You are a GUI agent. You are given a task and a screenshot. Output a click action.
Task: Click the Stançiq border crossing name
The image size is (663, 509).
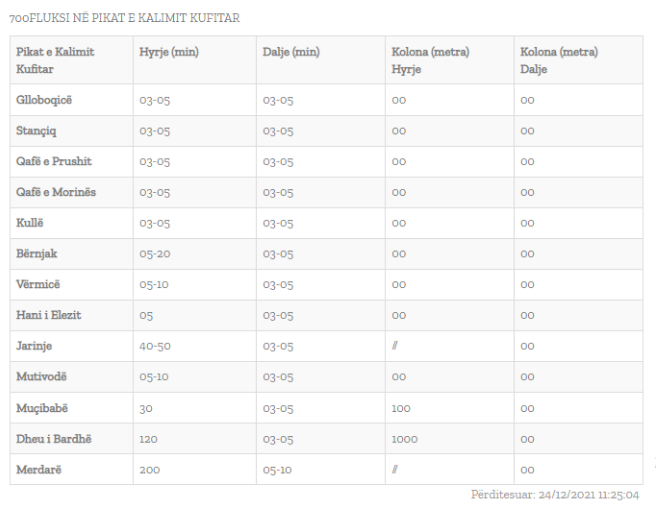[39, 131]
